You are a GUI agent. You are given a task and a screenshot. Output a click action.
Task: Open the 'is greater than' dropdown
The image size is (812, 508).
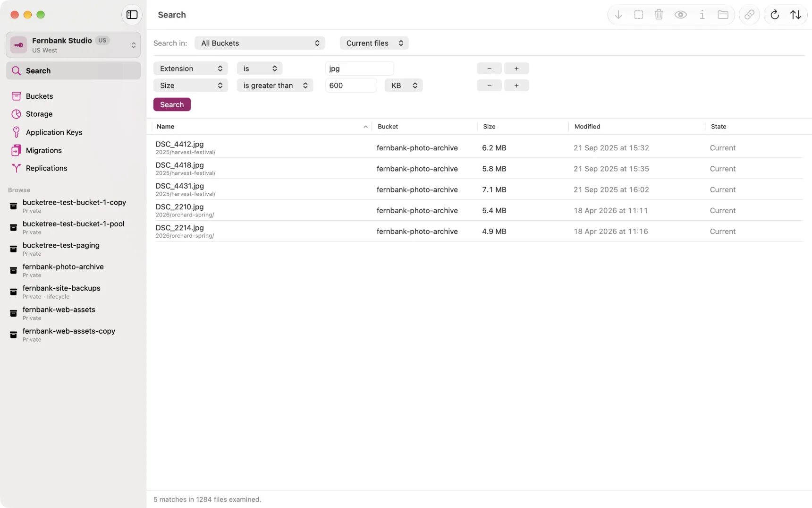pyautogui.click(x=275, y=86)
